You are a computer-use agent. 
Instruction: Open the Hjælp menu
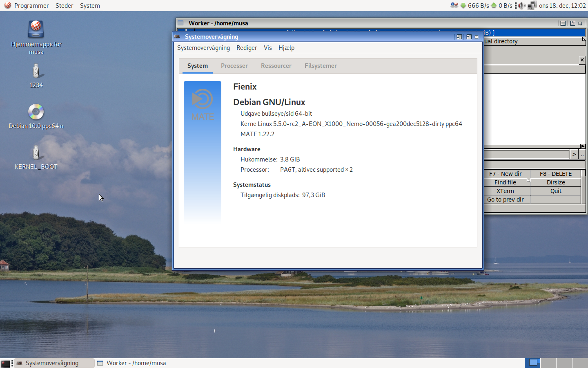(286, 48)
